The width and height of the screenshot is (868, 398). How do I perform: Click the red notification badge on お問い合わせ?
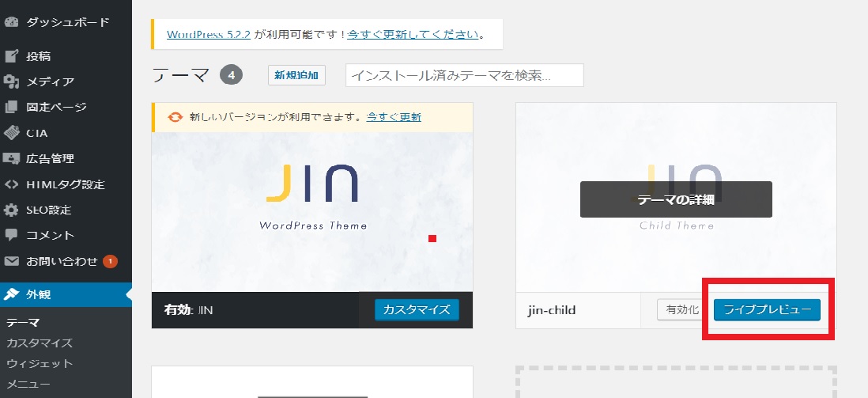110,261
